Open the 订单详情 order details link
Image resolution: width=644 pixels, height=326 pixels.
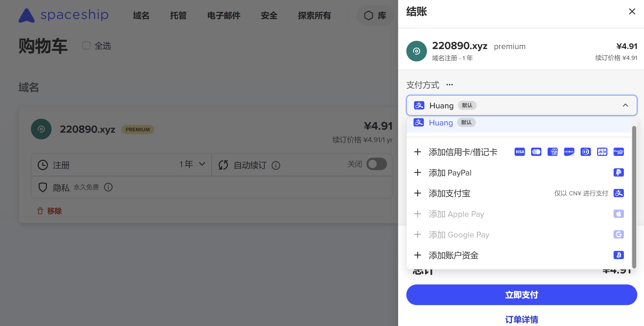click(x=522, y=320)
